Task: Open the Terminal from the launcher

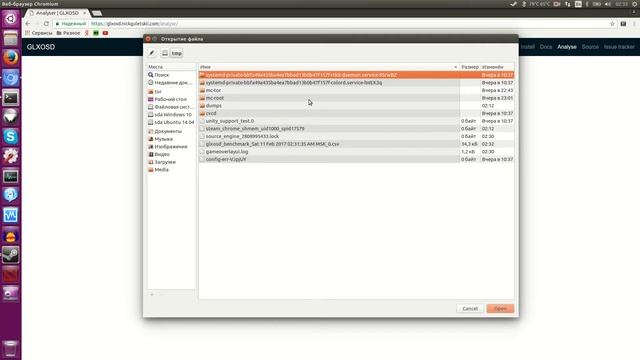Action: click(x=11, y=97)
